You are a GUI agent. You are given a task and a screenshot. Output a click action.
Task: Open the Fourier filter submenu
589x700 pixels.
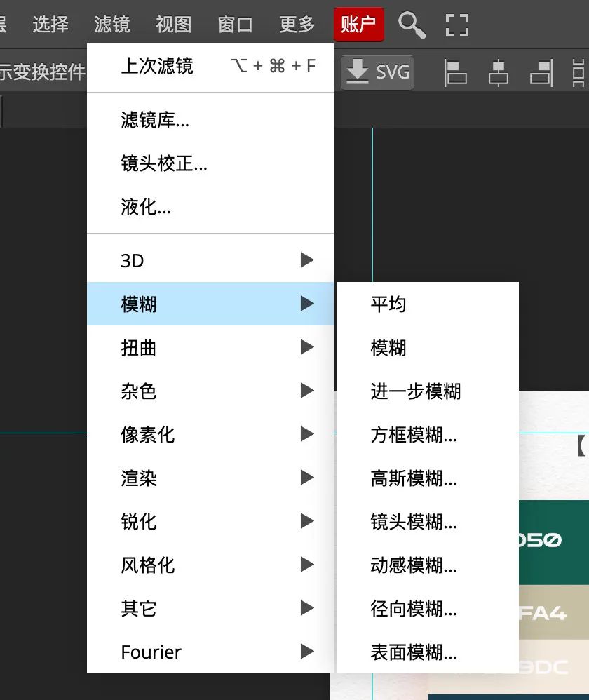[x=210, y=652]
